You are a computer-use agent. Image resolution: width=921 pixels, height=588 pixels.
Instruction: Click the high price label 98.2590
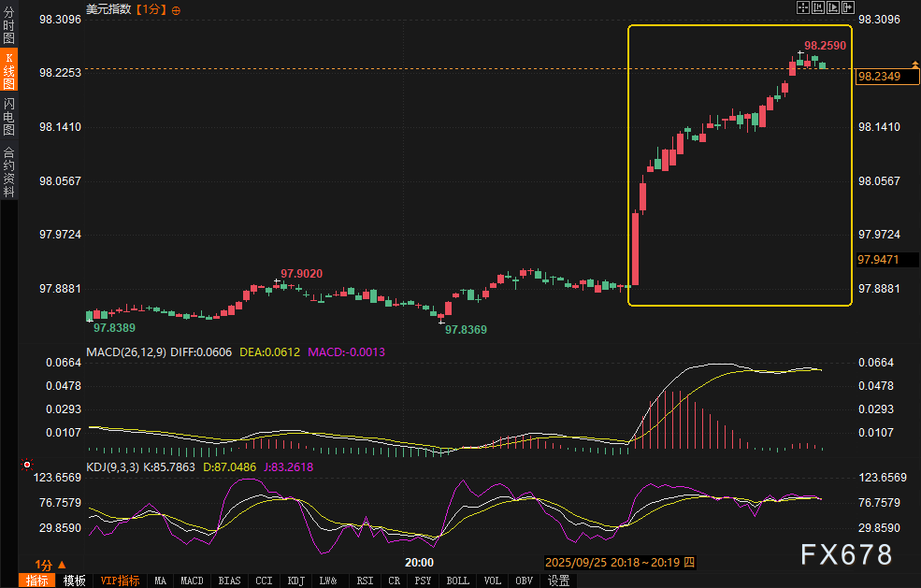(x=825, y=45)
